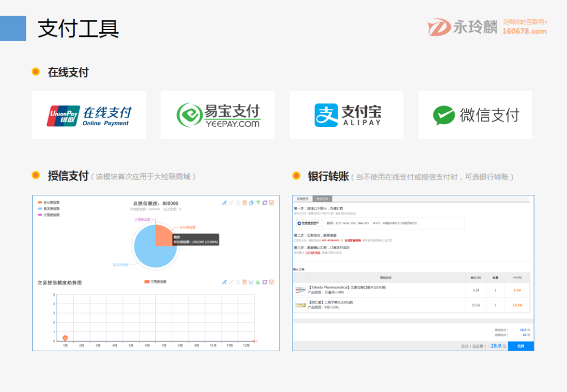This screenshot has height=392, width=567.
Task: Click the WeChat Pay logo card
Action: tap(475, 115)
